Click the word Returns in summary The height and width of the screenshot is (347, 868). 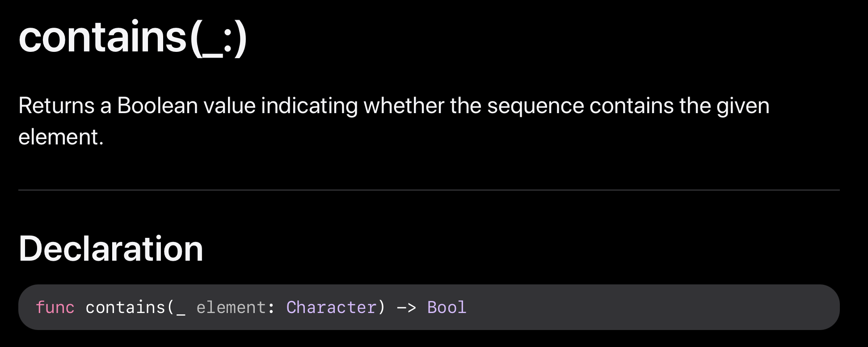point(56,106)
